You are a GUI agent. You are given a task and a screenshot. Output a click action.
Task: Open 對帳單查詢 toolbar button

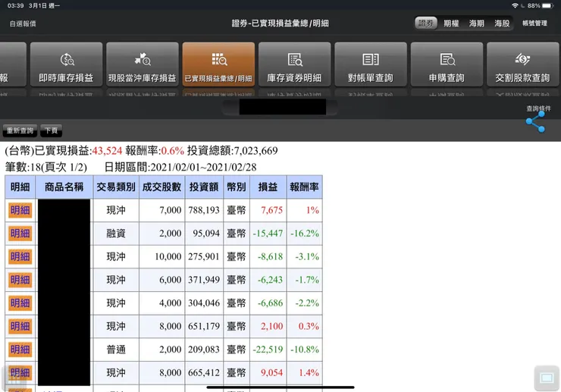pos(371,64)
